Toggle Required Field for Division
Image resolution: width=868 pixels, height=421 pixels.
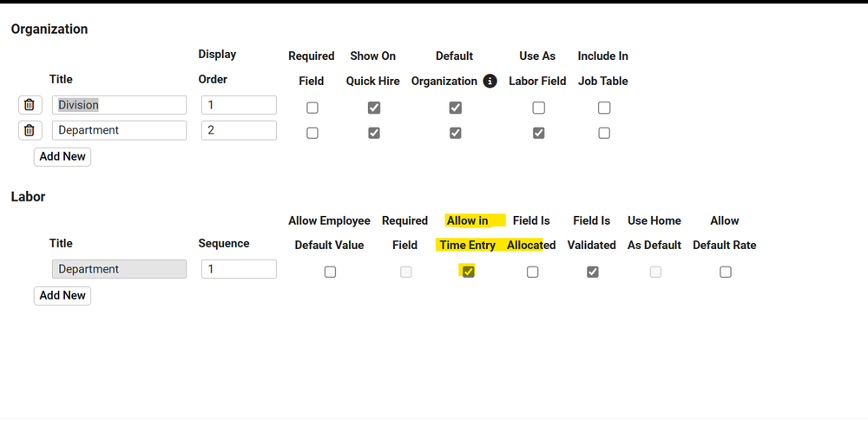(x=312, y=108)
